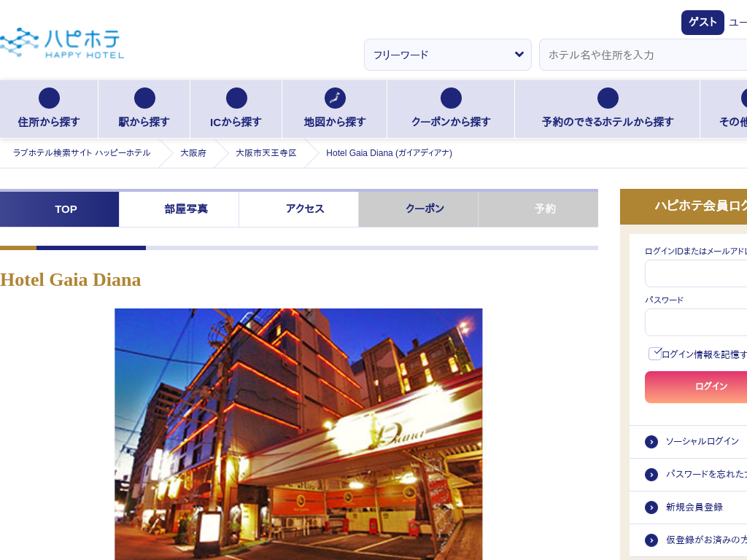Screen dimensions: 747x560
Task: Click the Hotel Gaia Diana breadcrumb
Action: coord(390,153)
